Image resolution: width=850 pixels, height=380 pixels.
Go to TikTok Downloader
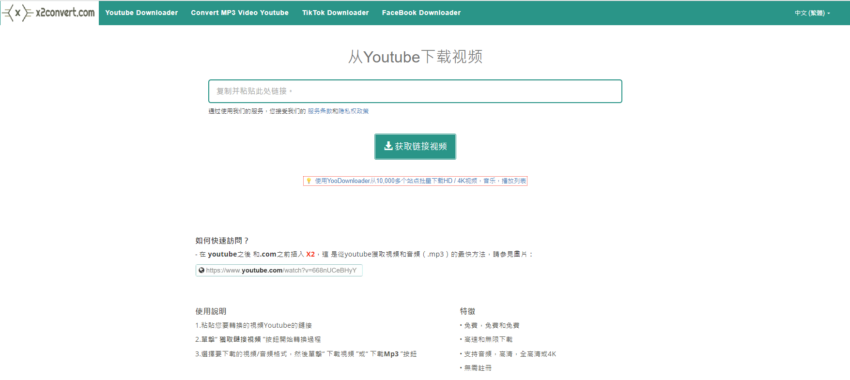[336, 12]
